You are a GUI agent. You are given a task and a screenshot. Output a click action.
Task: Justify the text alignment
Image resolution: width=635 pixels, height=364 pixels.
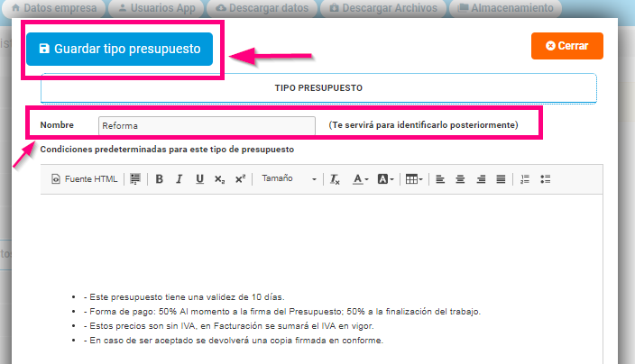pyautogui.click(x=501, y=179)
